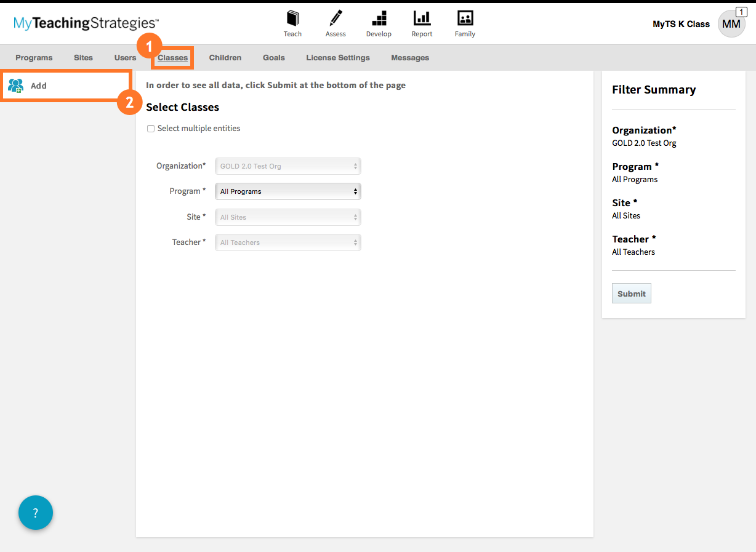Select the Goals navigation item
The image size is (756, 552).
point(273,57)
